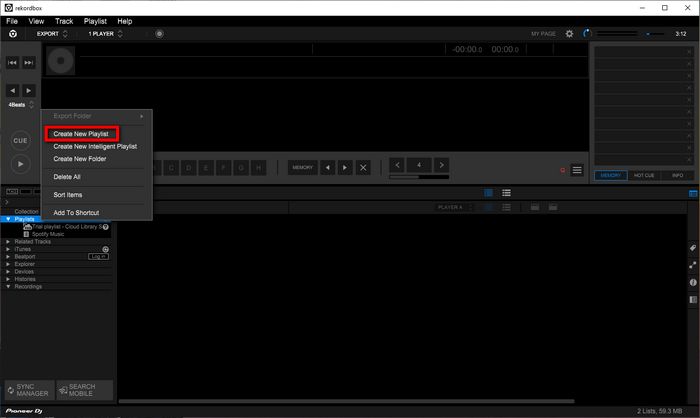Screen dimensions: 700x418
Task: Select Sort Items in context menu
Action: [68, 195]
